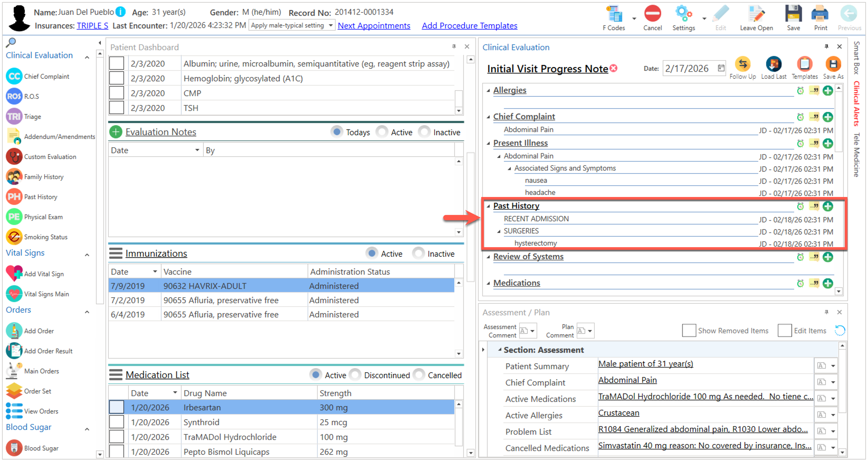The image size is (868, 460).
Task: Open the Clinical Alerts side tab
Action: click(x=856, y=104)
